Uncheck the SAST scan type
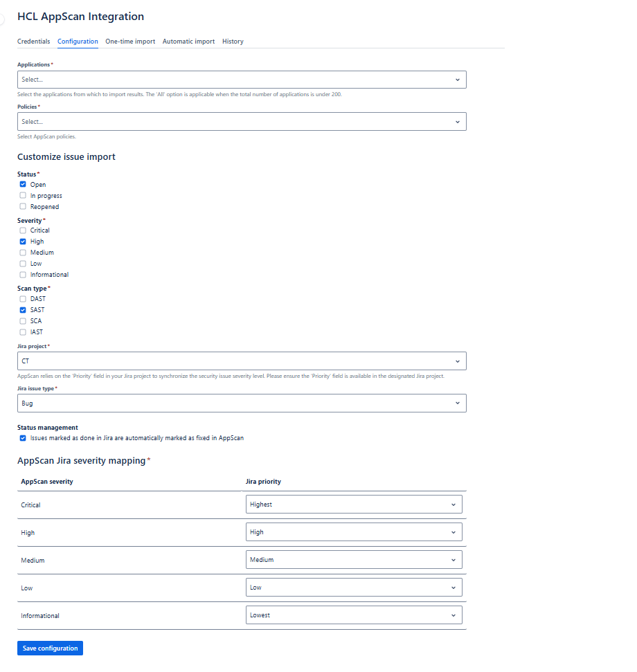This screenshot has height=672, width=637. click(23, 310)
